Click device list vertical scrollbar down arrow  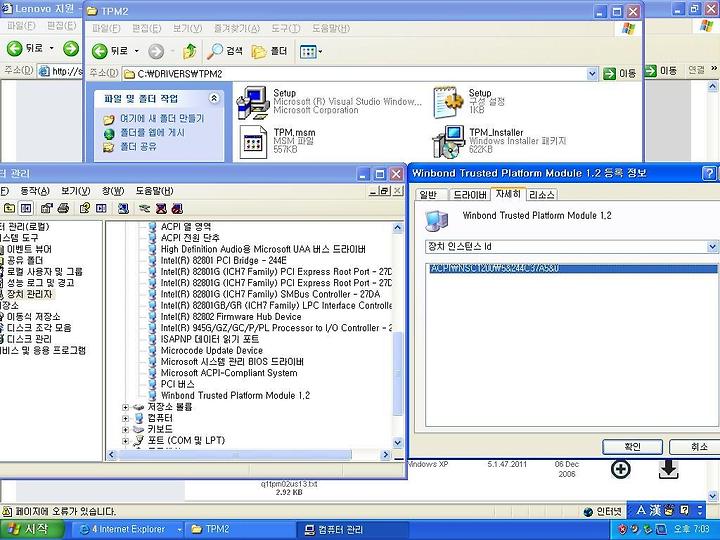coord(398,443)
